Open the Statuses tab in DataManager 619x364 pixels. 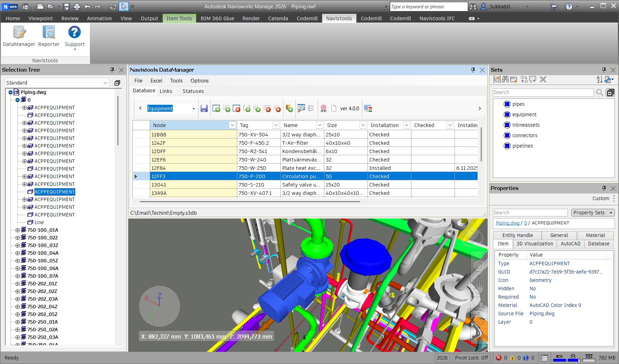193,91
